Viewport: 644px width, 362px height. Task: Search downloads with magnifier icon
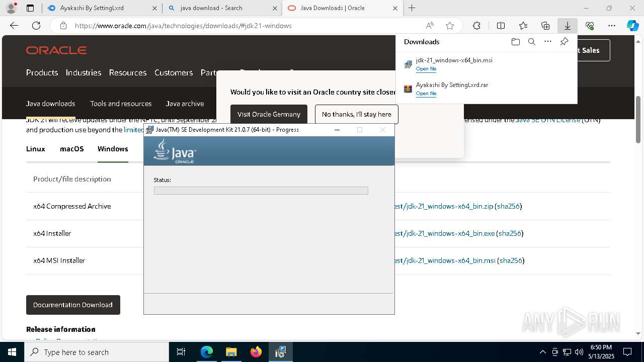coord(531,42)
